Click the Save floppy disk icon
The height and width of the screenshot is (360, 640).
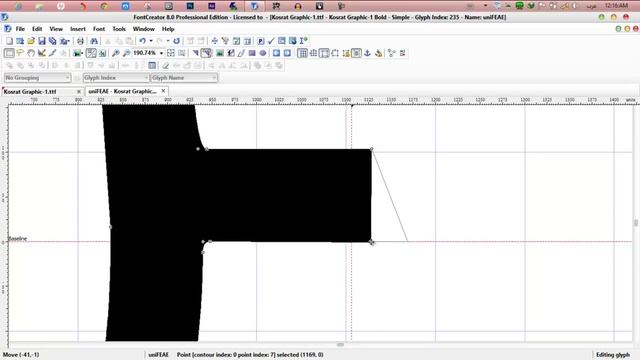pyautogui.click(x=42, y=41)
